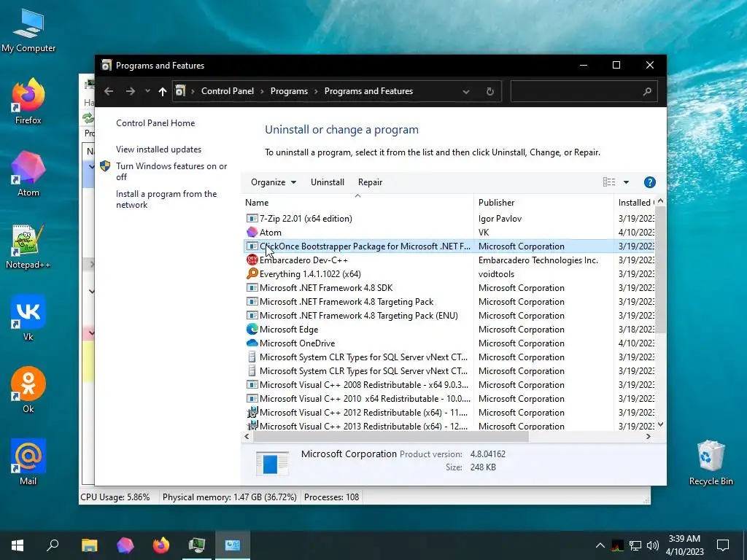Open the Mail desktop shortcut
This screenshot has height=560, width=747.
tap(28, 462)
